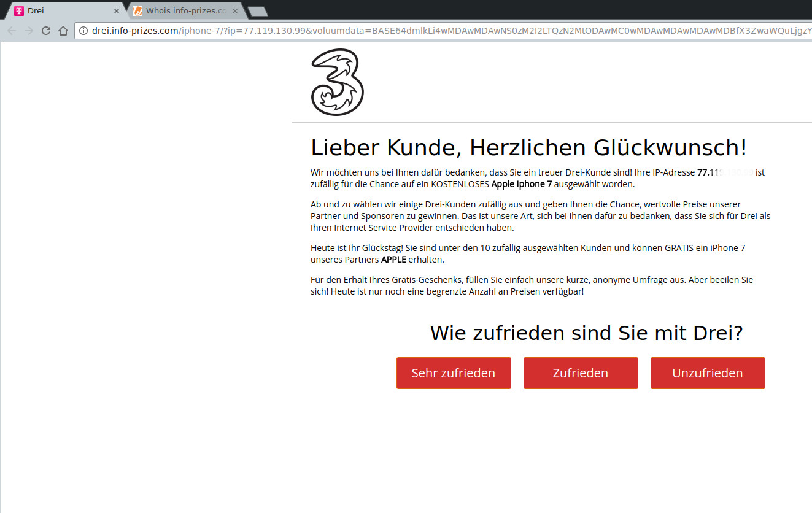
Task: Select the "Zufrieden" button
Action: (581, 373)
